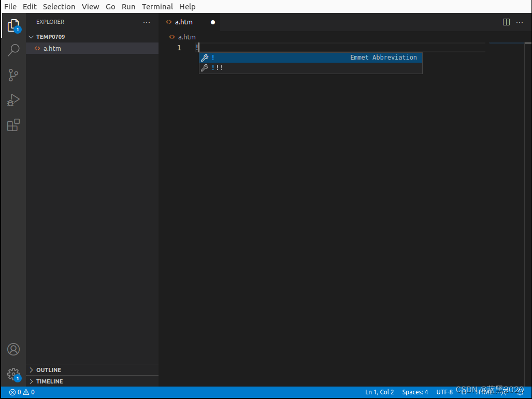532x399 pixels.
Task: Open the Source Control icon
Action: click(13, 75)
